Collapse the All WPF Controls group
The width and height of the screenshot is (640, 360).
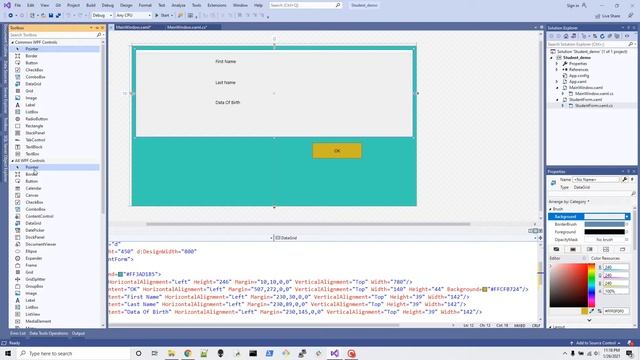(x=12, y=161)
